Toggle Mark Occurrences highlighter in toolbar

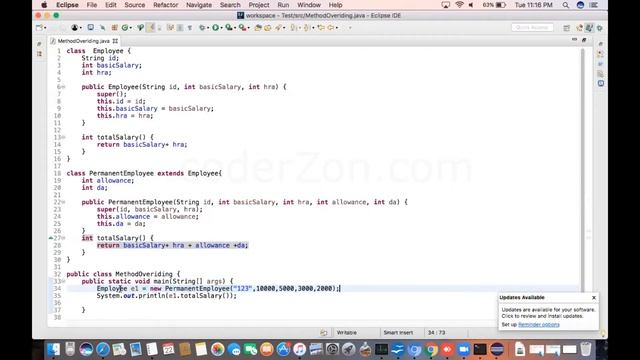[x=151, y=28]
